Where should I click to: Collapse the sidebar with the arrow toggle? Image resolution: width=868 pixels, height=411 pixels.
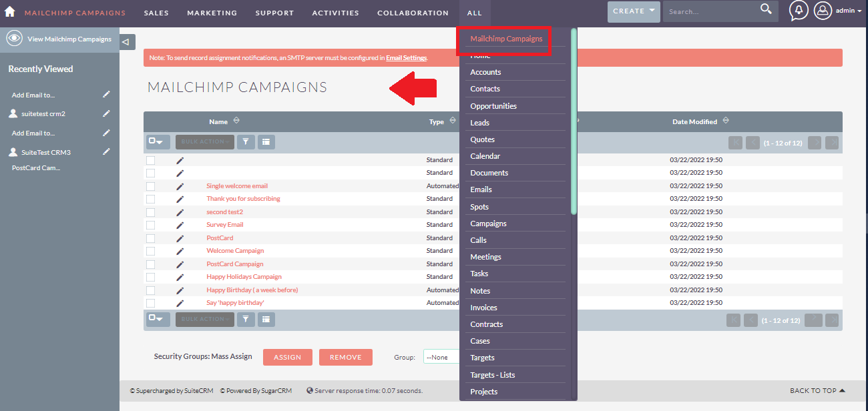pyautogui.click(x=128, y=42)
